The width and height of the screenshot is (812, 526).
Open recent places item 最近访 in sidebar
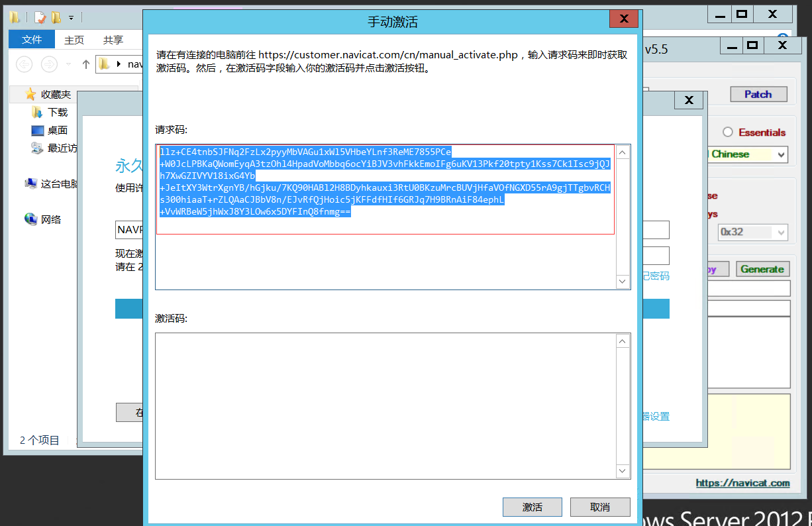point(62,148)
